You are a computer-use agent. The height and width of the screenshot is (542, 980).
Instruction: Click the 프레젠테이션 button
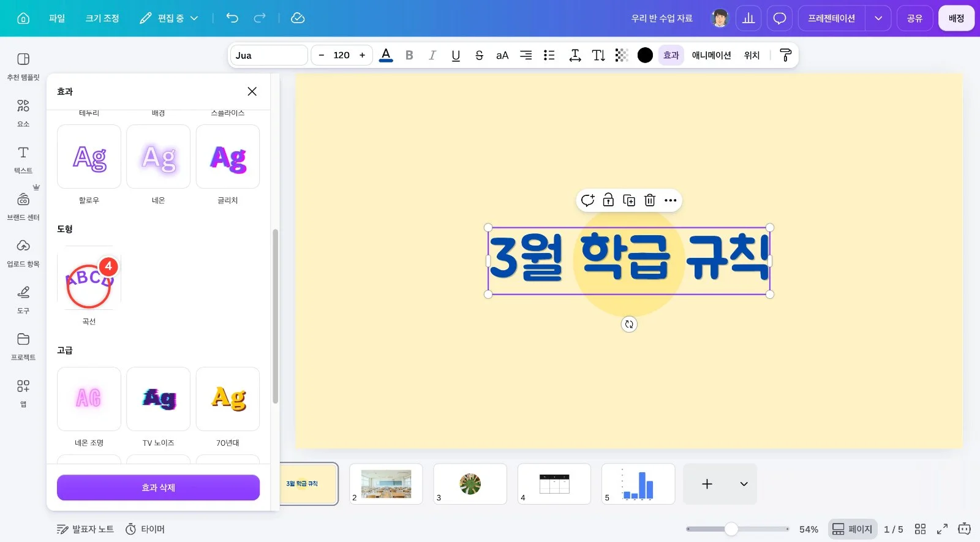point(831,18)
